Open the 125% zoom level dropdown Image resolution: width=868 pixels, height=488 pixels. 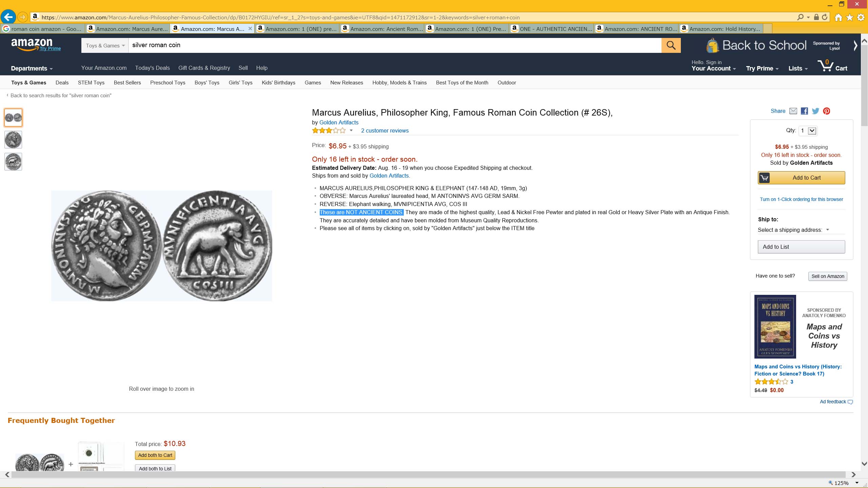tap(857, 483)
